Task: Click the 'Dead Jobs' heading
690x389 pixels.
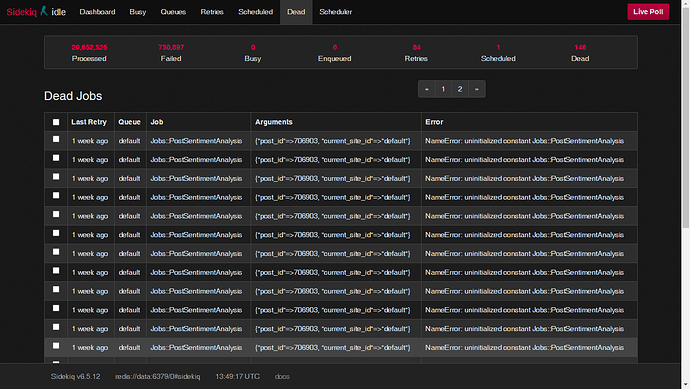Action: (x=73, y=96)
